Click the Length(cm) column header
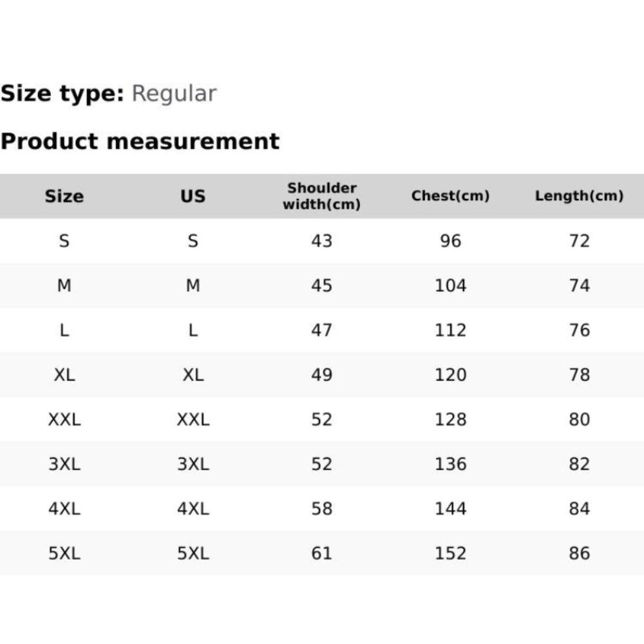The height and width of the screenshot is (644, 644). pos(580,196)
